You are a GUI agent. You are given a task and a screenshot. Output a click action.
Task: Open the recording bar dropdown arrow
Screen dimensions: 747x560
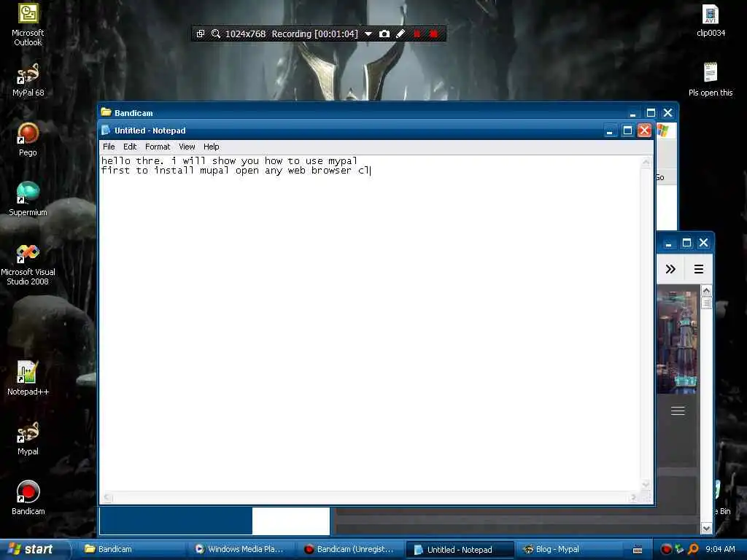368,34
